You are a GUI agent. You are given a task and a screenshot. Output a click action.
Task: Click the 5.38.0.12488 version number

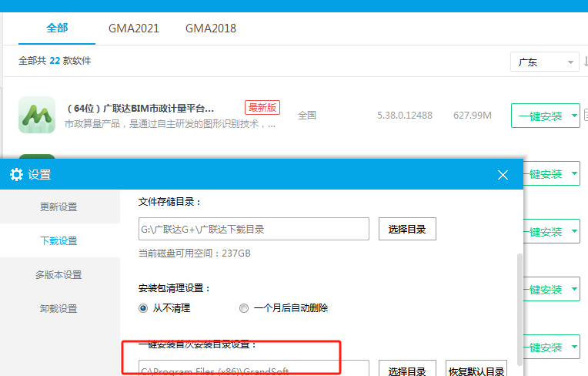click(405, 116)
